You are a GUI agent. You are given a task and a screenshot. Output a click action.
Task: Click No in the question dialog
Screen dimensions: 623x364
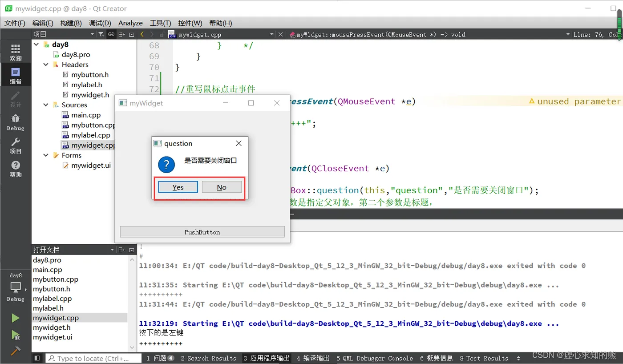tap(222, 187)
